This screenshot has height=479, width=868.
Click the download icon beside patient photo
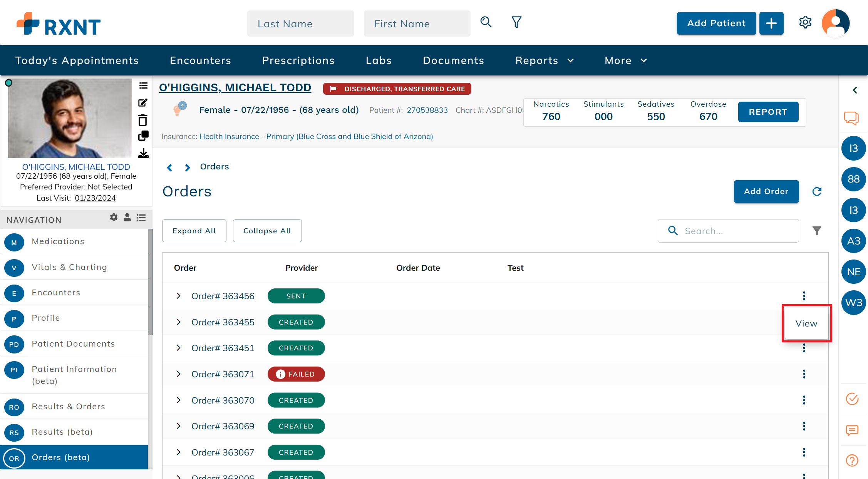pyautogui.click(x=143, y=153)
